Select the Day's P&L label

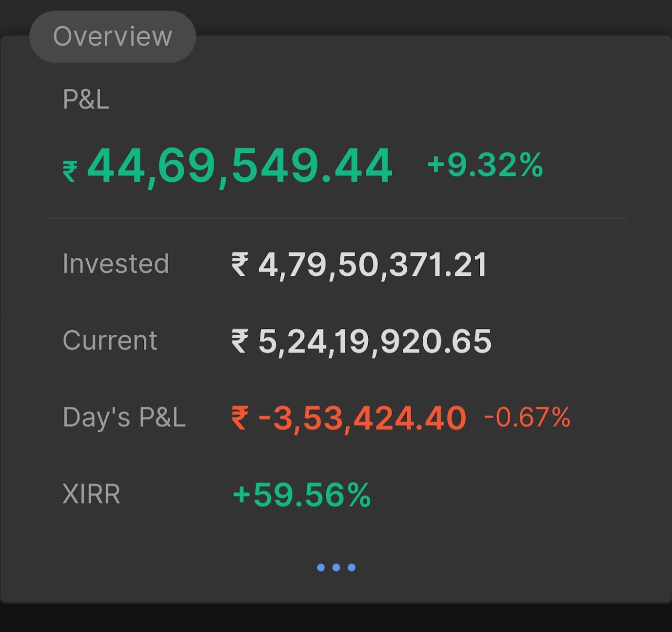click(124, 417)
